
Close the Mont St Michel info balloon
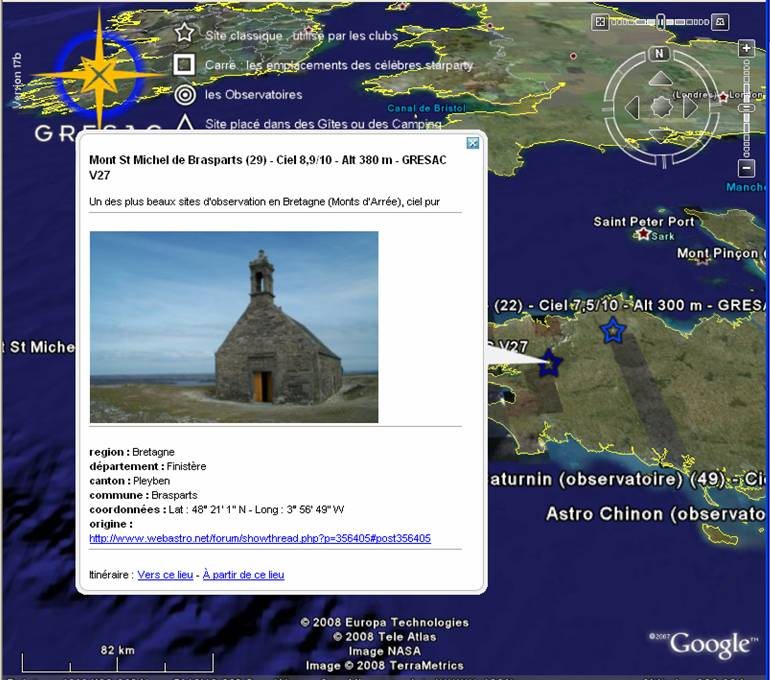(x=472, y=143)
